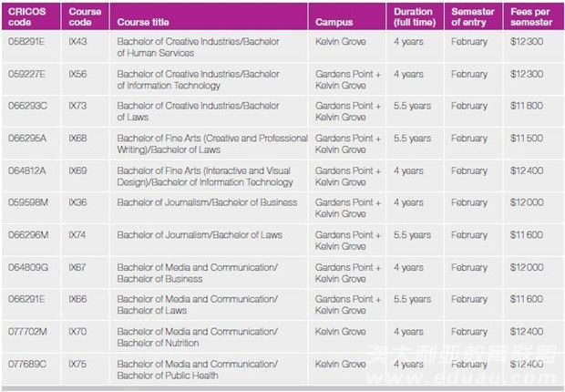Select Bachelor of Journalism/Bachelor of Business row title
This screenshot has width=565, height=392.
[207, 202]
